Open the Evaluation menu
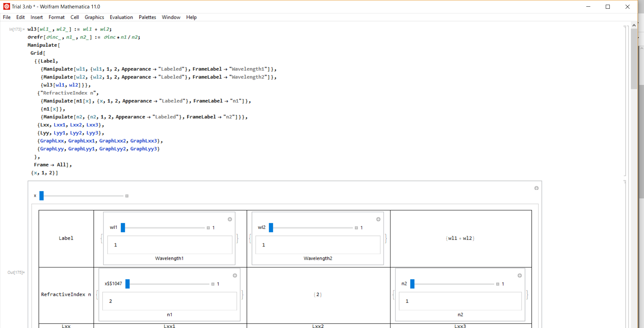The image size is (644, 328). point(121,17)
